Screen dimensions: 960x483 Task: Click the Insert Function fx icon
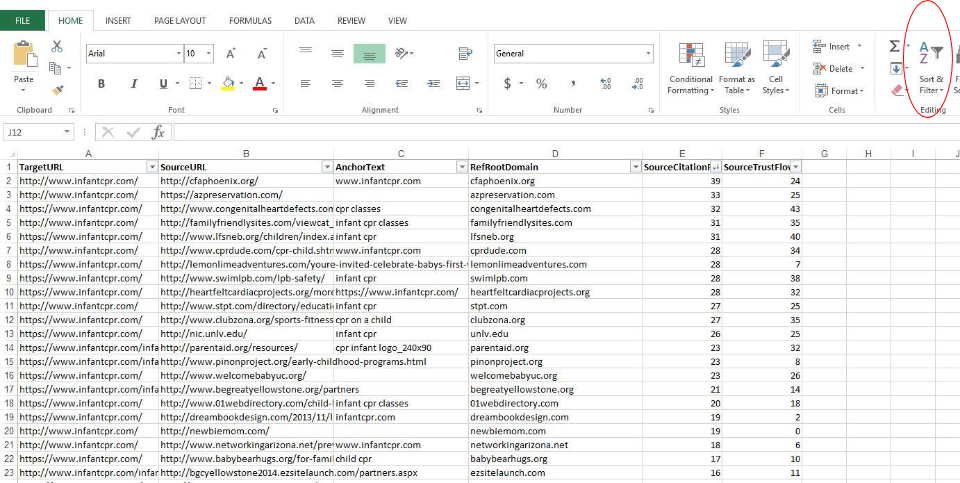pos(159,132)
